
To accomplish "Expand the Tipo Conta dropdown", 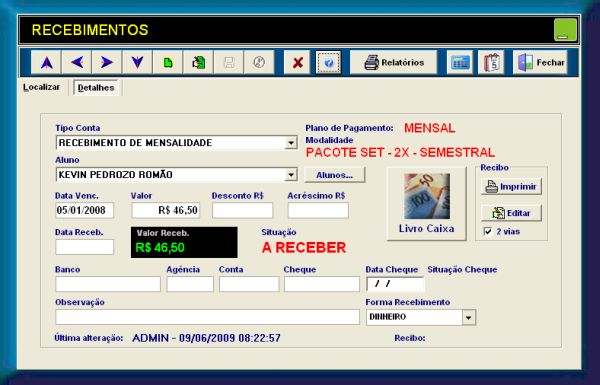I will pyautogui.click(x=291, y=143).
